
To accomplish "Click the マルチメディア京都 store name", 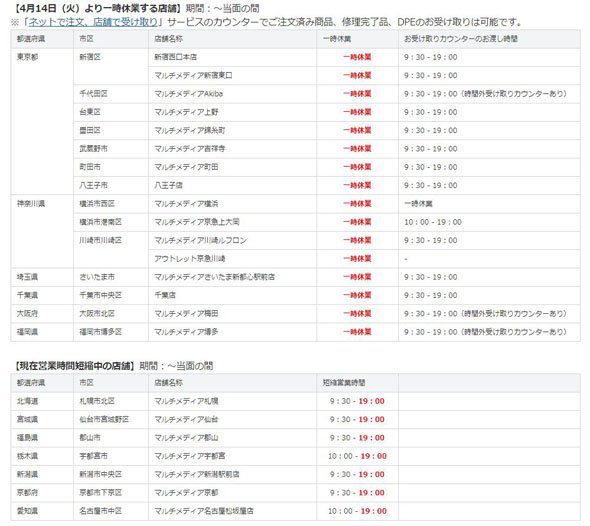I will point(186,493).
